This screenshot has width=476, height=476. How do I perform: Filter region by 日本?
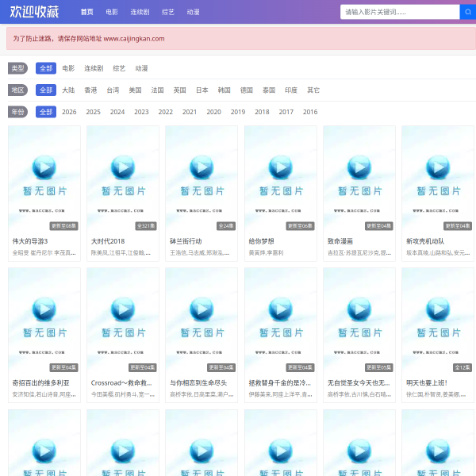point(202,90)
